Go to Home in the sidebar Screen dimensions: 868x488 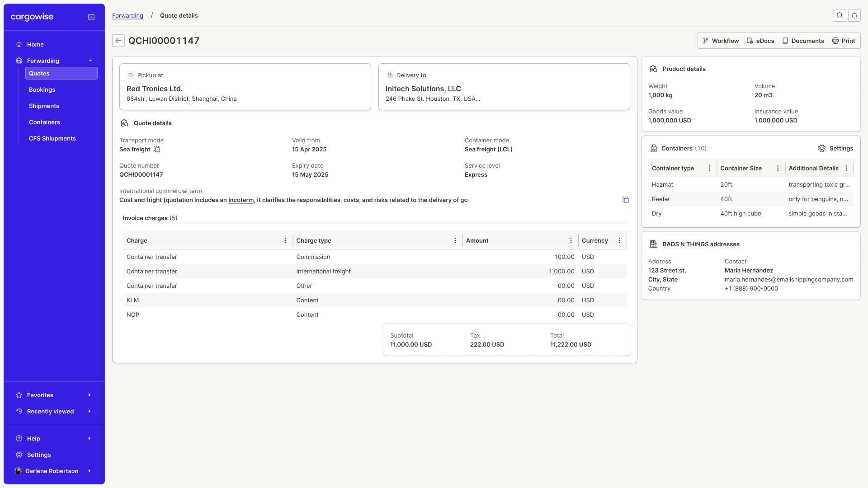54,44
